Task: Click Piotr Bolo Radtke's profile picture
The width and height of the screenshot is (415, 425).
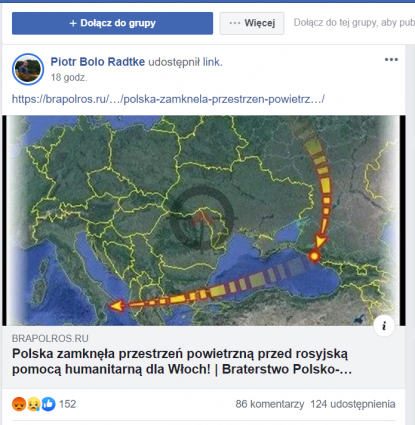Action: 28,69
